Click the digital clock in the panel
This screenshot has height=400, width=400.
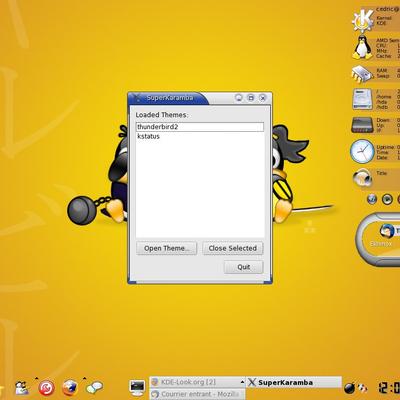pyautogui.click(x=389, y=388)
